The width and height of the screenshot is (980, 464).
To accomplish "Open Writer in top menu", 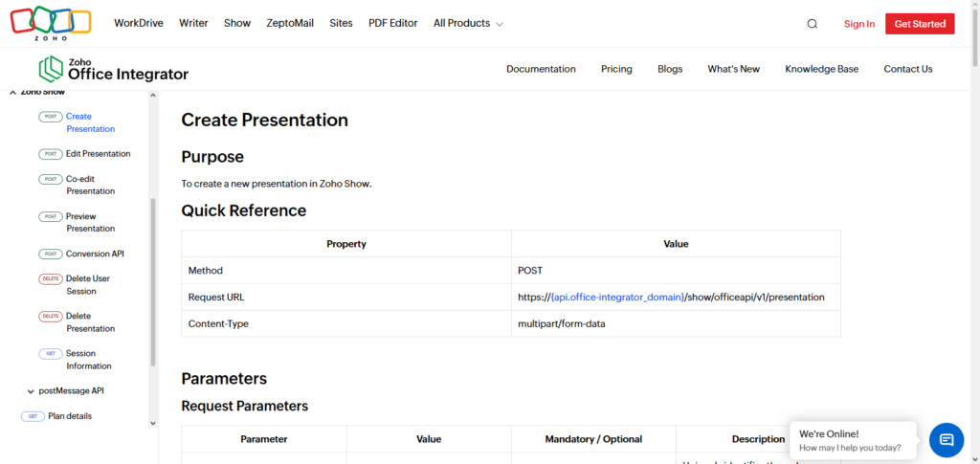I will click(x=193, y=23).
